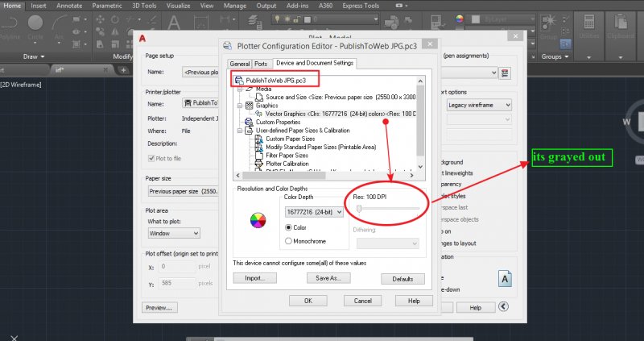Click the tree view vertical scrollbar down arrow
644x341 pixels.
click(420, 167)
